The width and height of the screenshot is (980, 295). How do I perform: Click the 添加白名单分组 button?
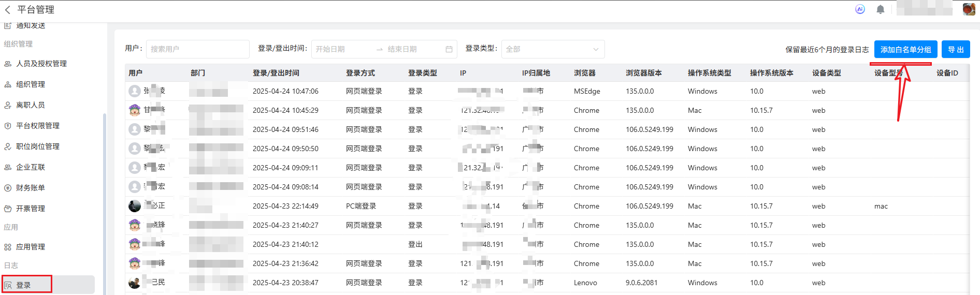tap(905, 50)
